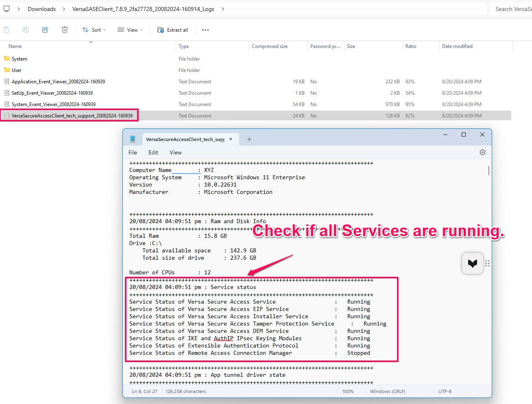Click the floating chevron-down button

pos(473,263)
